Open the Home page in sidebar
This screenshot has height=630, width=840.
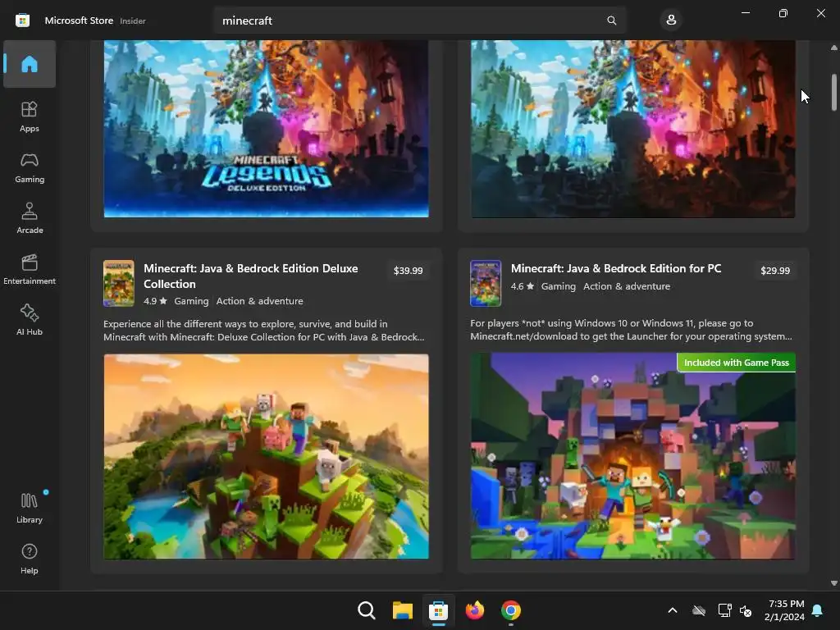point(30,64)
